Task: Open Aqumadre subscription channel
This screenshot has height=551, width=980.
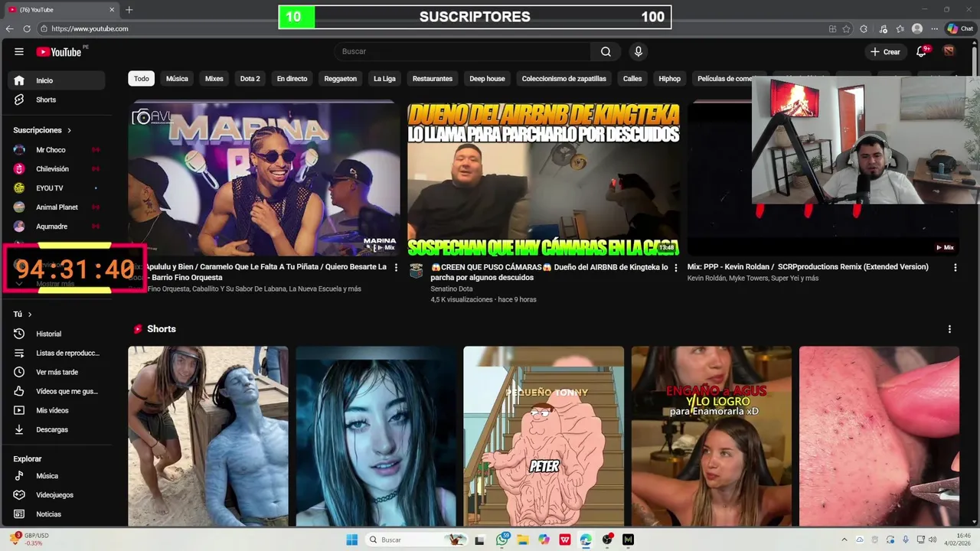Action: tap(57, 227)
